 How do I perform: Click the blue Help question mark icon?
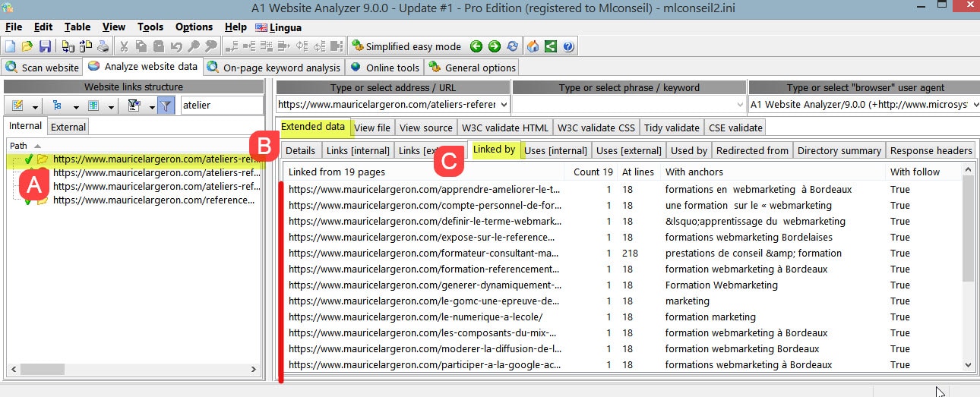568,46
